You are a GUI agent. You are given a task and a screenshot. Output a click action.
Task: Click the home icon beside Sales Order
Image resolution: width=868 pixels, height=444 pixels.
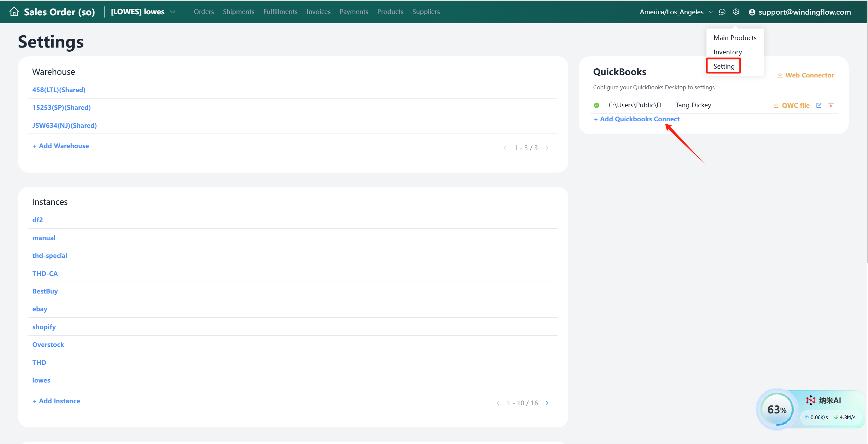14,12
